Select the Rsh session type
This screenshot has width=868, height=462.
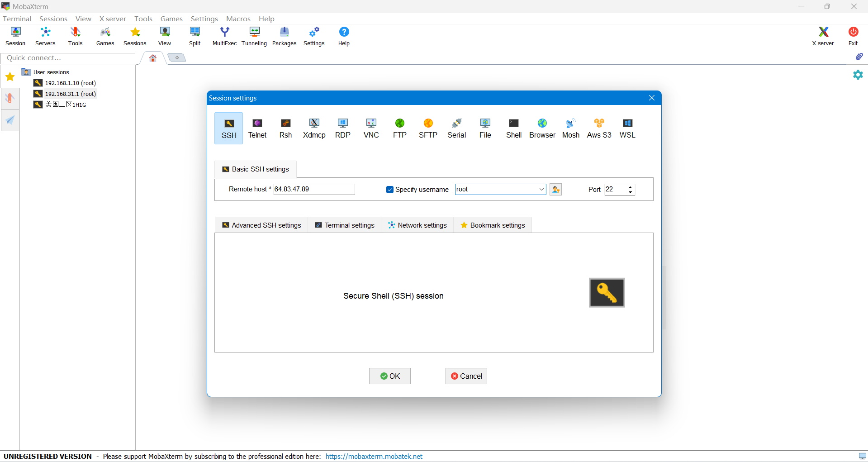(x=286, y=129)
